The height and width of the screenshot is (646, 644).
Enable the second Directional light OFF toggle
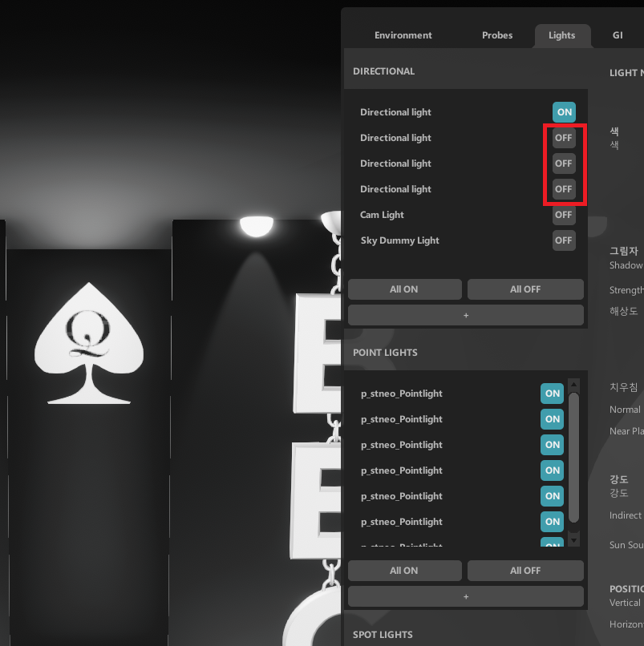(x=564, y=138)
